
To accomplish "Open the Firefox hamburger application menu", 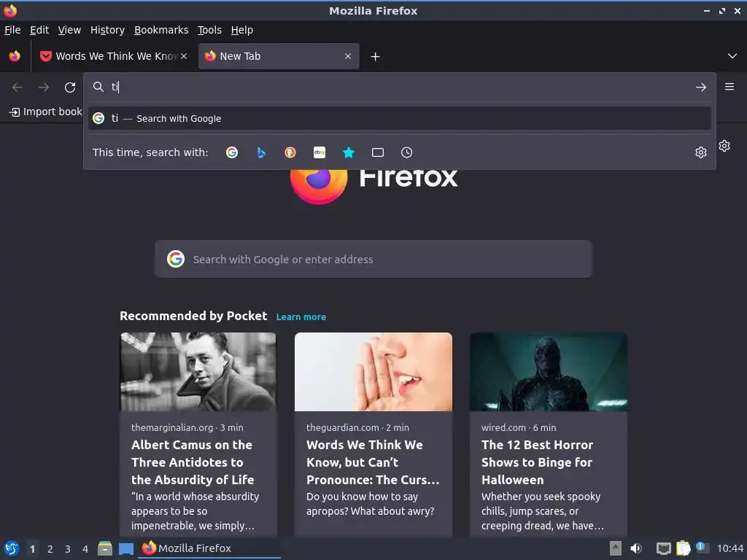I will [729, 87].
